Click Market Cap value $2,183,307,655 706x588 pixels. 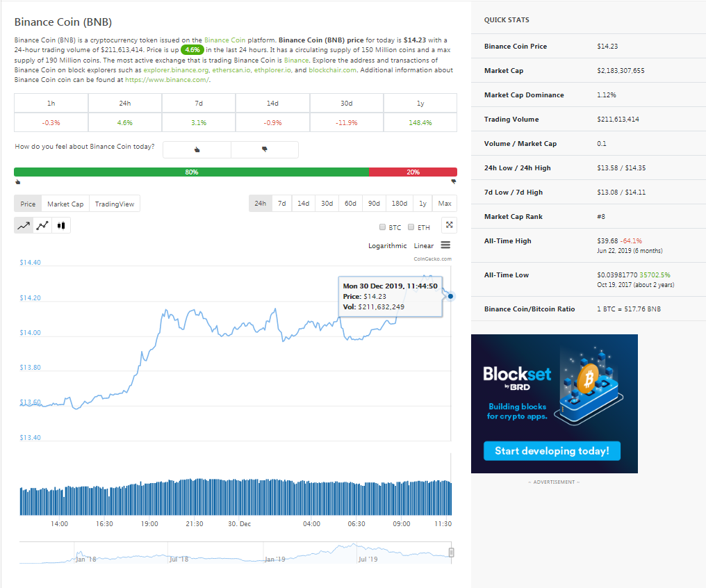(x=621, y=71)
